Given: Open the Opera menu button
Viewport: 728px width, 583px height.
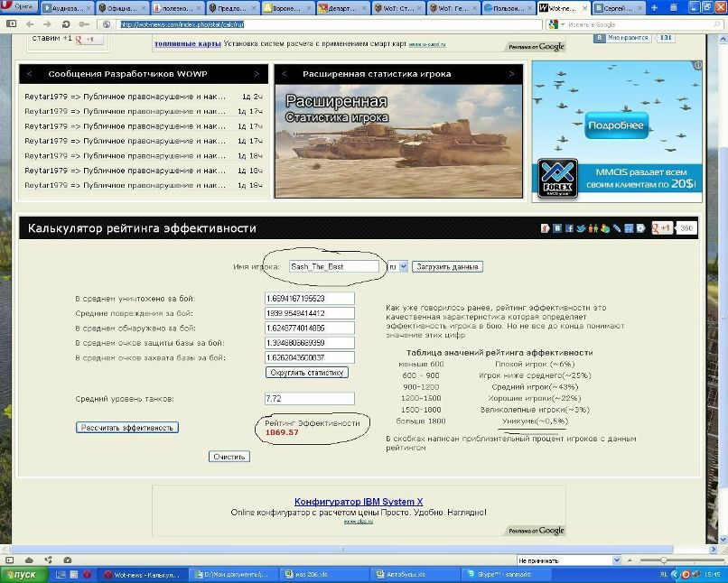Looking at the screenshot, I should pyautogui.click(x=18, y=7).
